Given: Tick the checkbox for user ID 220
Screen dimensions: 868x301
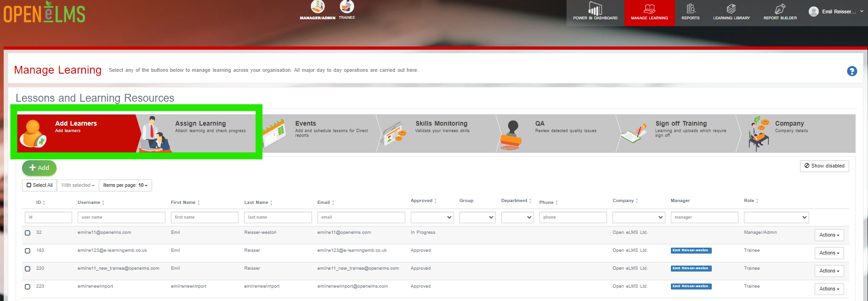Looking at the screenshot, I should (28, 269).
